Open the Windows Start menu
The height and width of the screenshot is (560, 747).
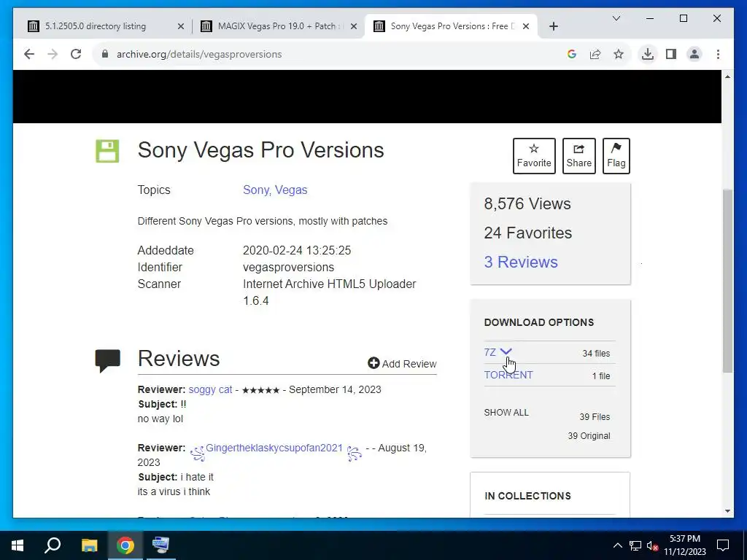18,545
